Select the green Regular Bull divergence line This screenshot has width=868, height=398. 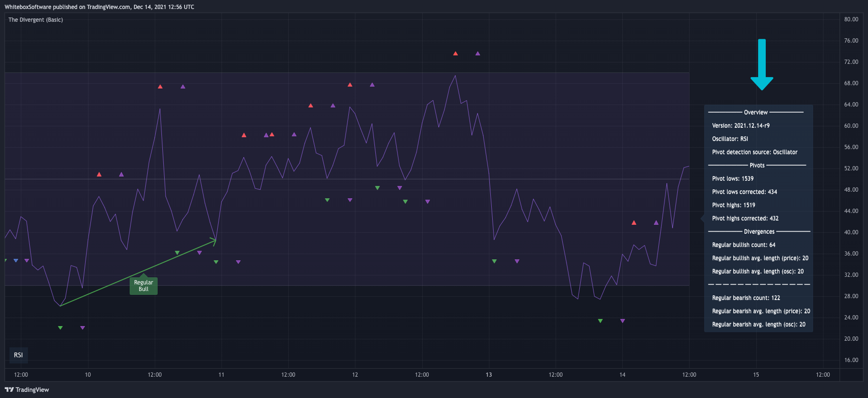pos(138,273)
